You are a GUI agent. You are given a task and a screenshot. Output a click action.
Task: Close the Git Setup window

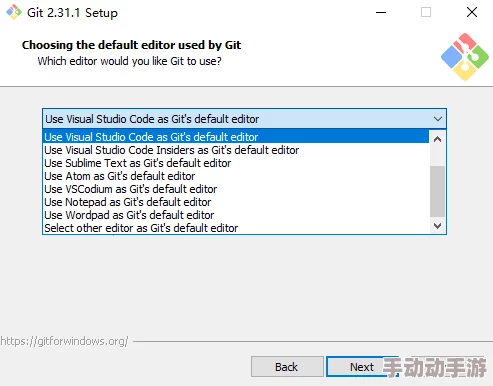pyautogui.click(x=472, y=13)
